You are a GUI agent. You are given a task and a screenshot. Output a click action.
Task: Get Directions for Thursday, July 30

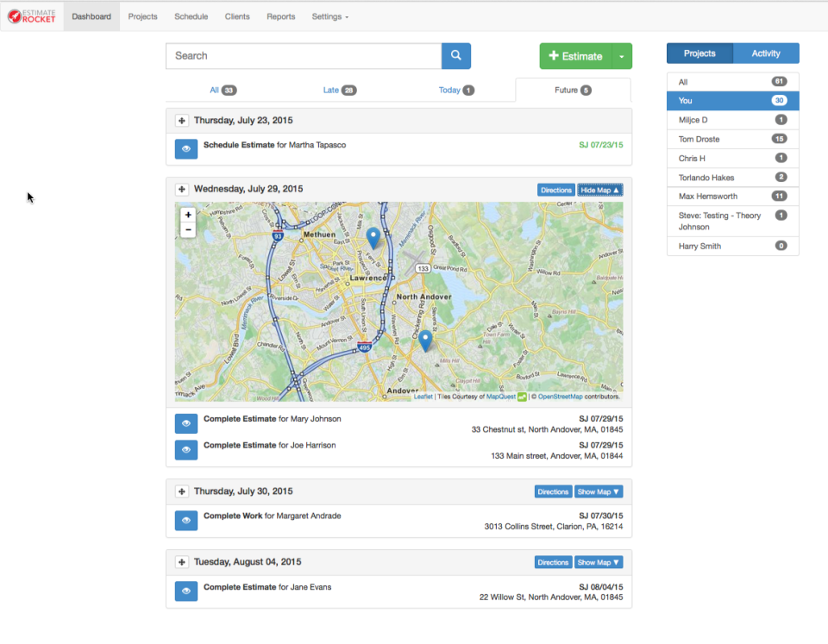click(553, 491)
